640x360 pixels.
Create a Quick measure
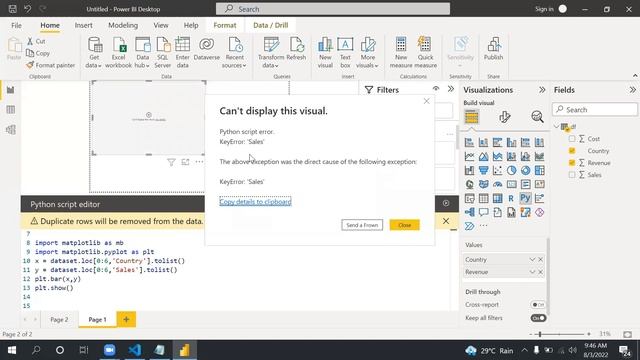[425, 52]
